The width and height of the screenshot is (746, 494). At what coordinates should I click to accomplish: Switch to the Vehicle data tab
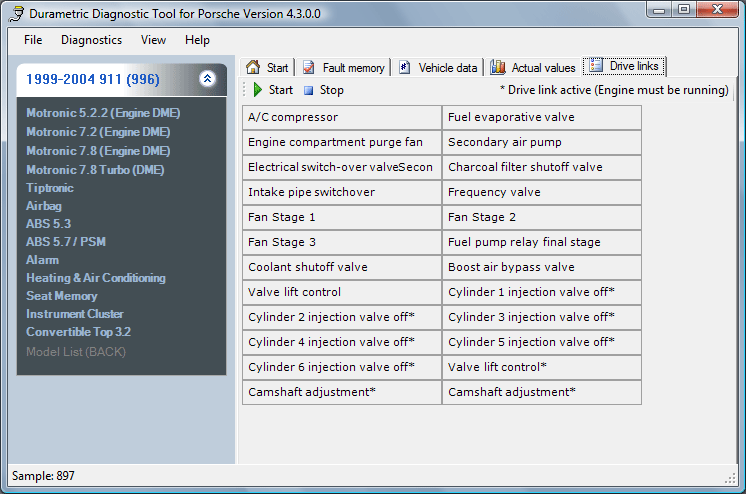(438, 67)
